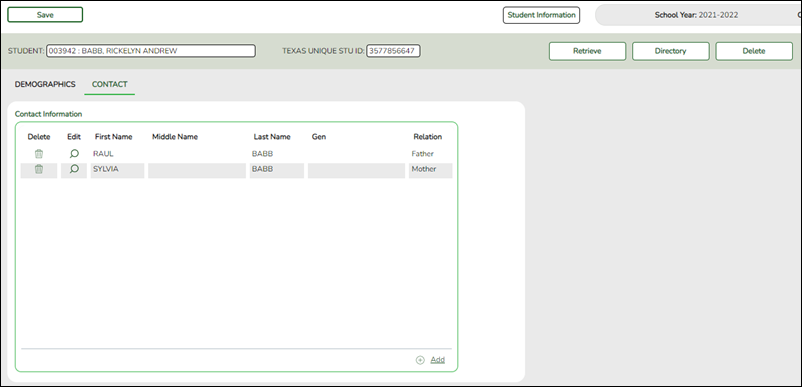This screenshot has width=802, height=387.
Task: Edit RAUL contact magnifier icon
Action: pyautogui.click(x=74, y=153)
